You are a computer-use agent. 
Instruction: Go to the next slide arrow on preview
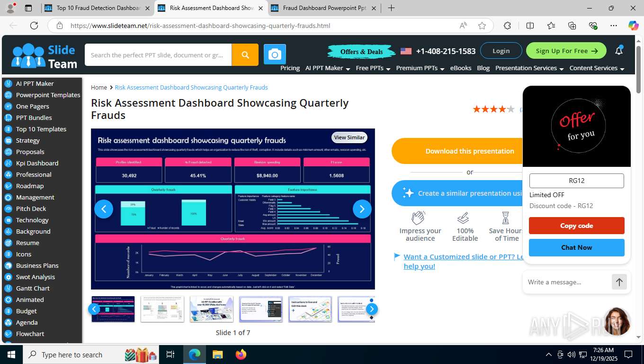(362, 209)
